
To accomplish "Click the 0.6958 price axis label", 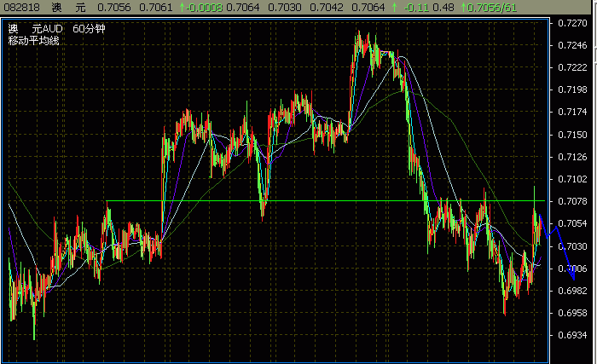I will [x=572, y=313].
